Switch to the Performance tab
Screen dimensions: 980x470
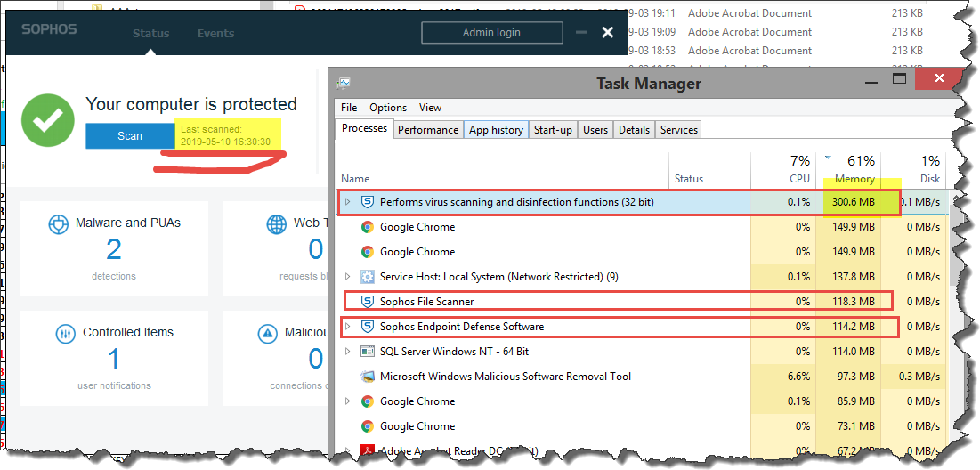coord(428,130)
